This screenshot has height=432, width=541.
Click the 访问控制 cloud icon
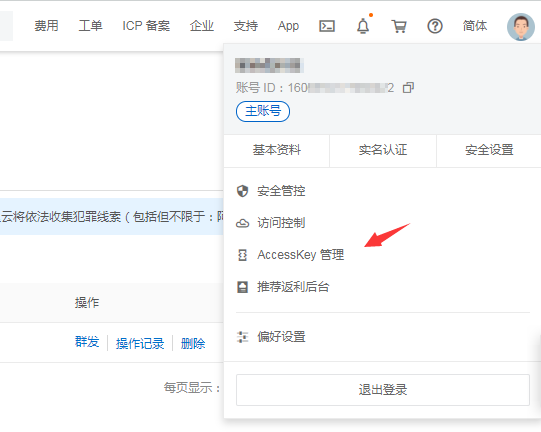243,223
